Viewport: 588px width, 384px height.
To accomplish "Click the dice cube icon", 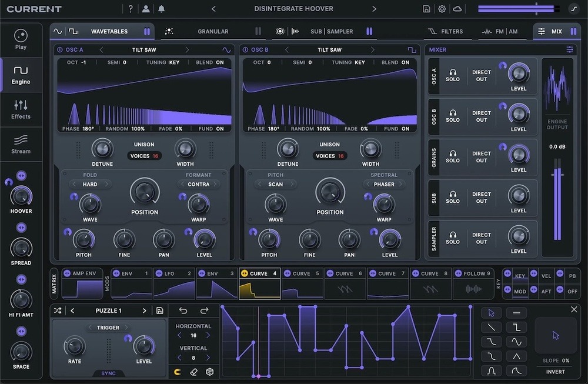I will (210, 372).
